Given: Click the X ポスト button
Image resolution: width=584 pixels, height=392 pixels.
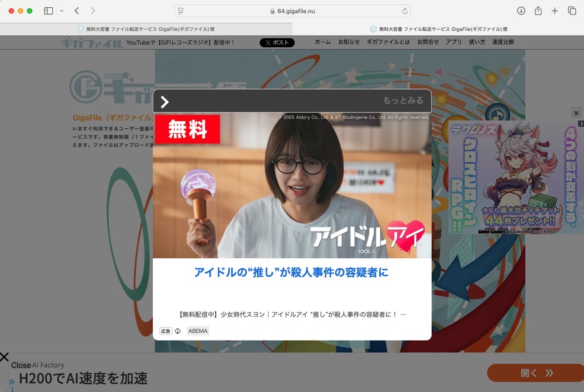Looking at the screenshot, I should (277, 42).
